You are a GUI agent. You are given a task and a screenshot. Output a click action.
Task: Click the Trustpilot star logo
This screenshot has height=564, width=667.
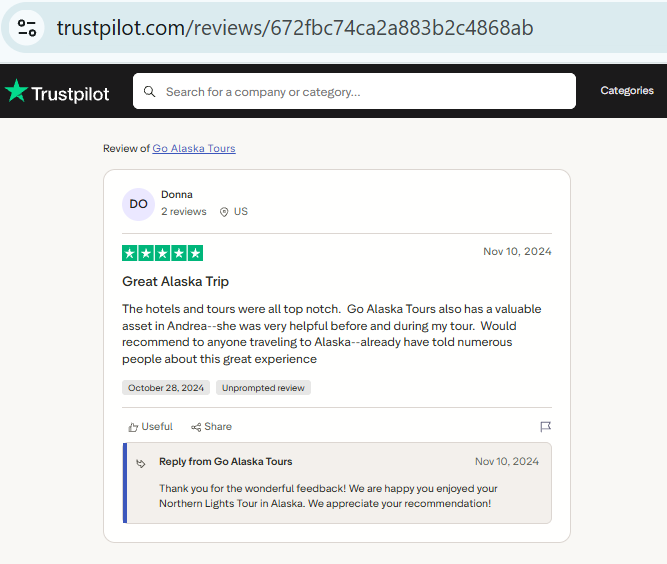[x=16, y=91]
